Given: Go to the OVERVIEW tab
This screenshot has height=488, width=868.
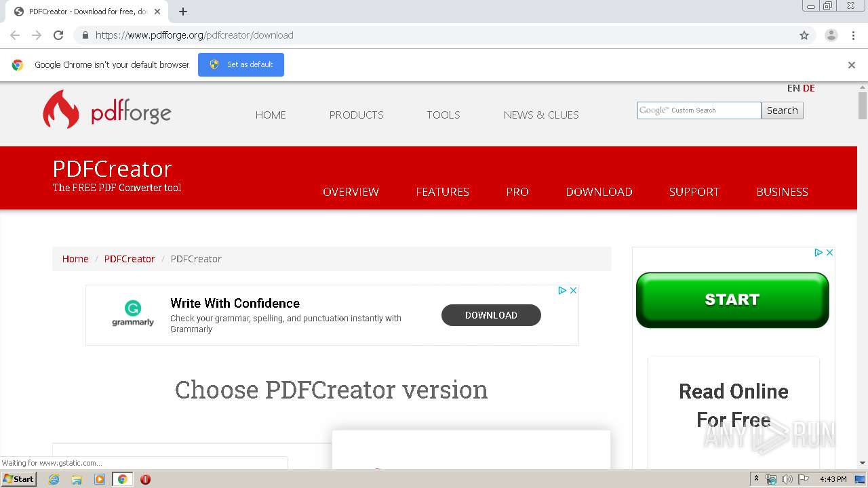Looking at the screenshot, I should tap(351, 192).
